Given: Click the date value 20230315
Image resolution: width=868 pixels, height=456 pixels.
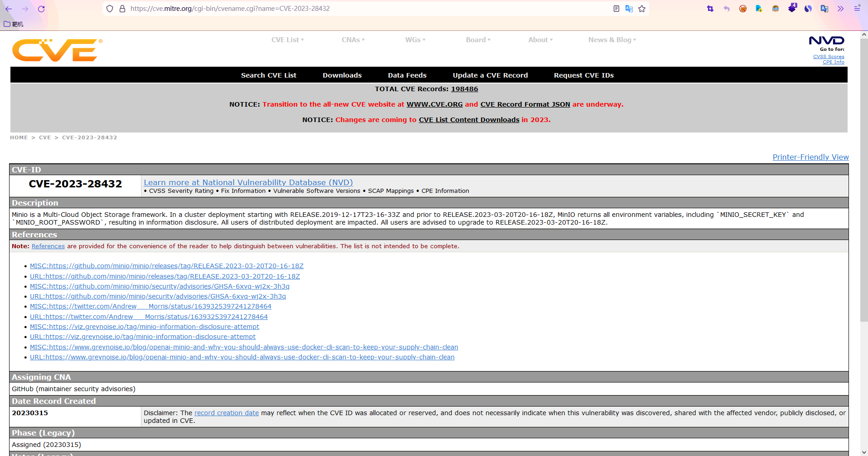Looking at the screenshot, I should 30,413.
